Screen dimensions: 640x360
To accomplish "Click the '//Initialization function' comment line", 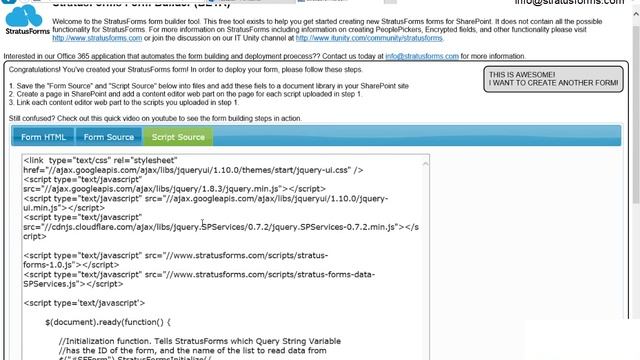I will coord(200,341).
